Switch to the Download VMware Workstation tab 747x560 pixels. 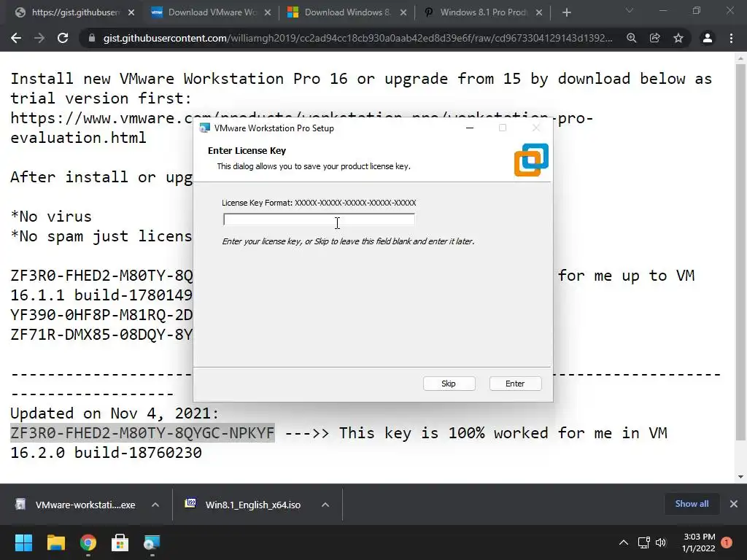tap(212, 12)
